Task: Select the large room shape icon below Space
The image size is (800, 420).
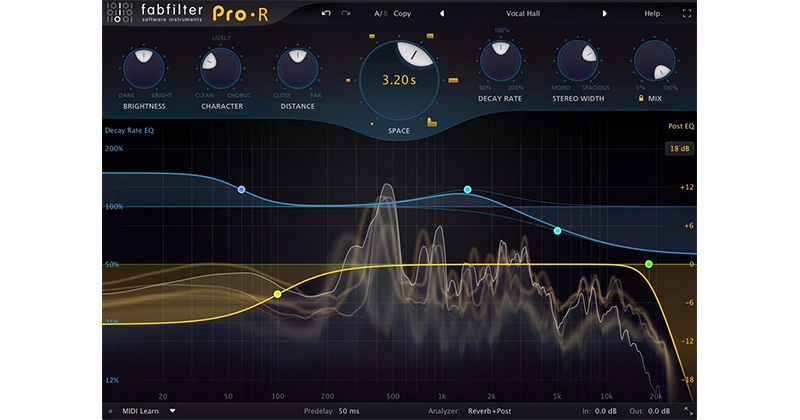Action: tap(432, 121)
